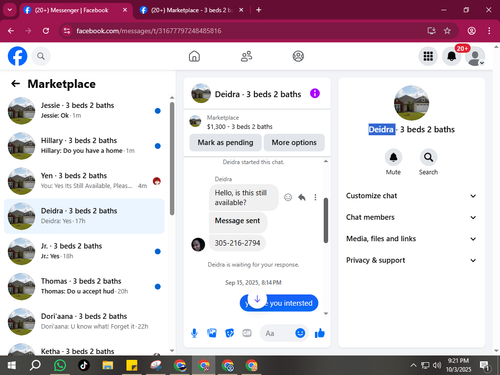
Task: Select Deidra - 3 beds 2 baths conversation
Action: pos(84,216)
